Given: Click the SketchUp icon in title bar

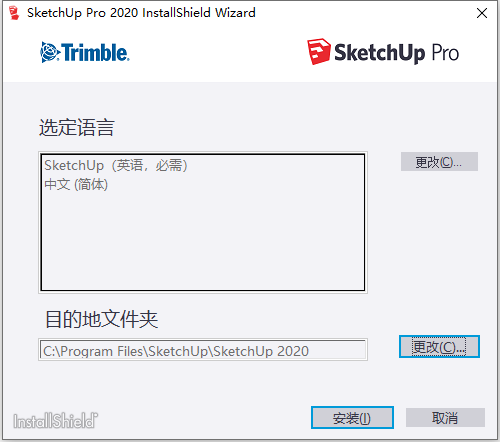Looking at the screenshot, I should [x=14, y=13].
